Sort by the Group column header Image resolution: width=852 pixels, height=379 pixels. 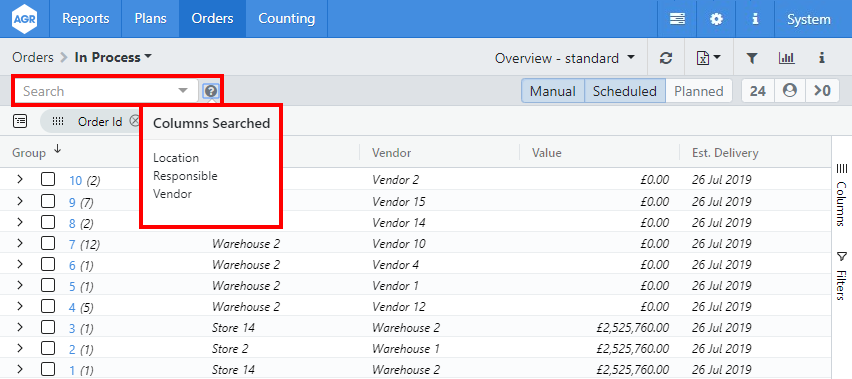point(29,153)
